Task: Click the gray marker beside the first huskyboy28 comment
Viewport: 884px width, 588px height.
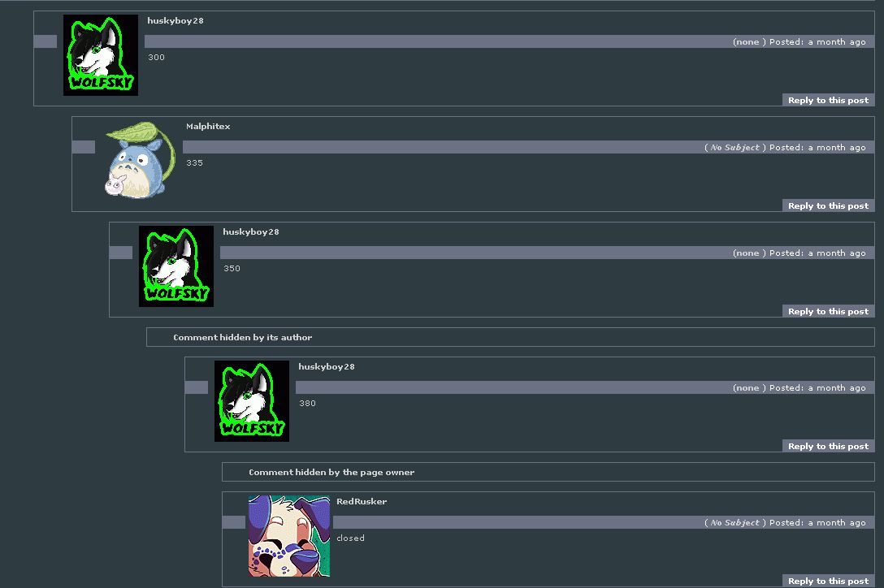Action: (45, 41)
